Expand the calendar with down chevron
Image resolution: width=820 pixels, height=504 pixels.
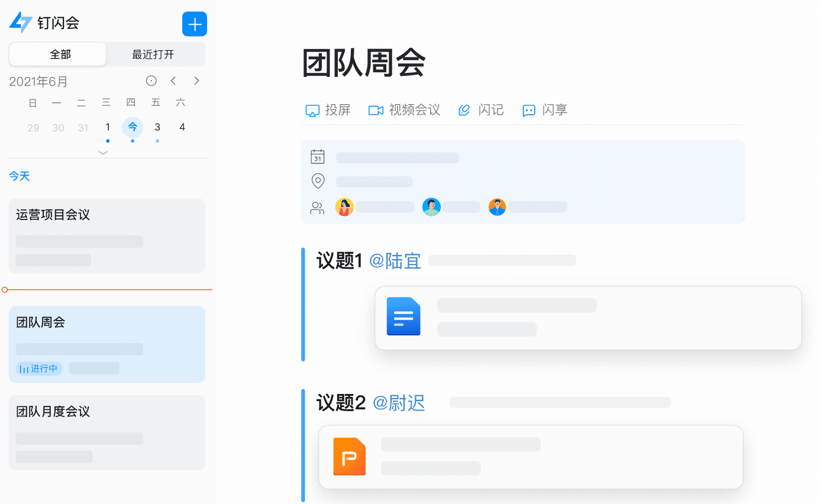point(103,153)
